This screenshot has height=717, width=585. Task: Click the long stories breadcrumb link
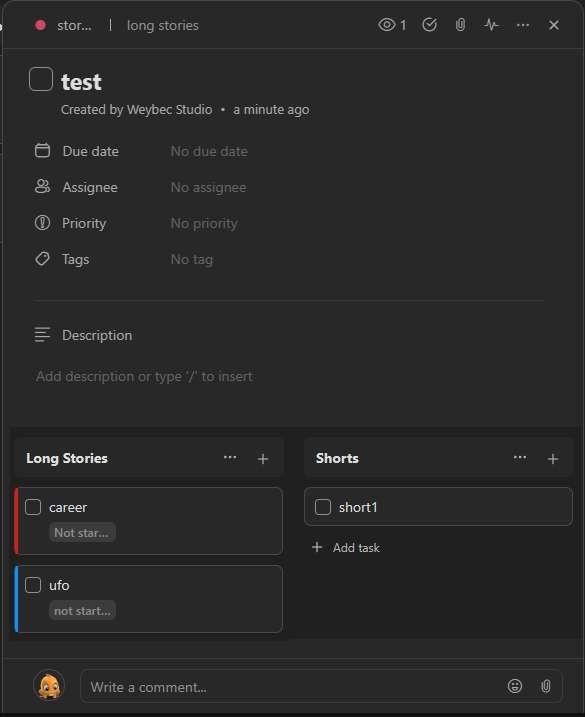tap(163, 26)
